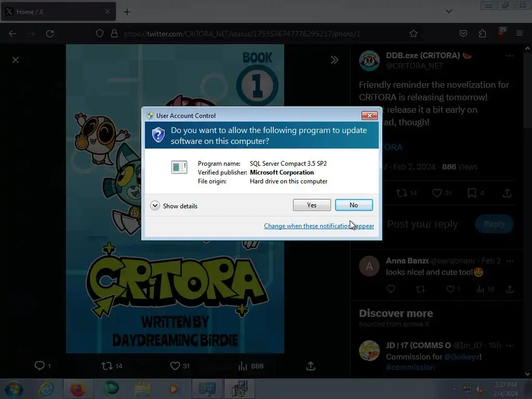Open JD | 17 profile avatar
532x399 pixels.
pos(369,351)
